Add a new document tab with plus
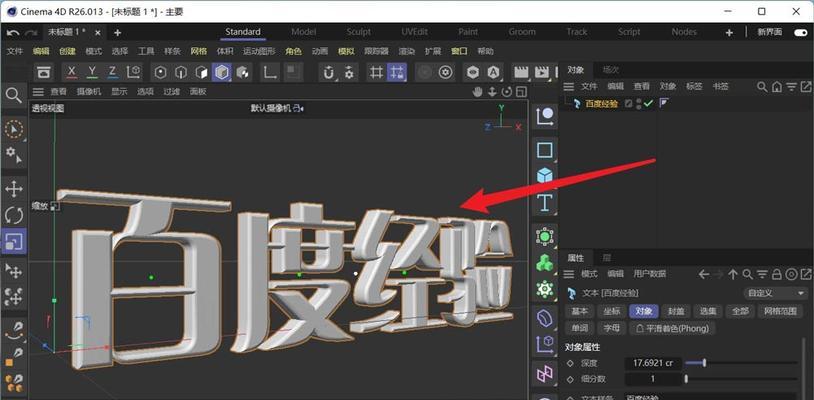The image size is (814, 400). (x=117, y=33)
